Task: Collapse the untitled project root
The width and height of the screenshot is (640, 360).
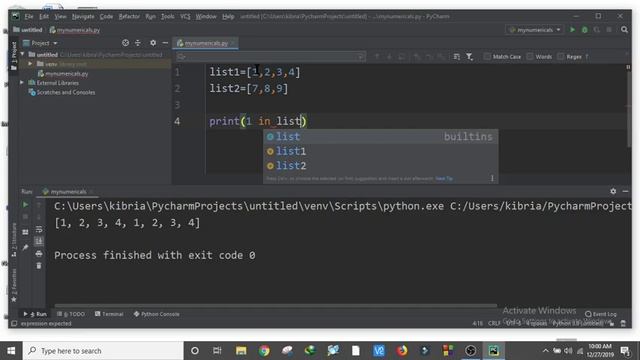Action: point(22,54)
